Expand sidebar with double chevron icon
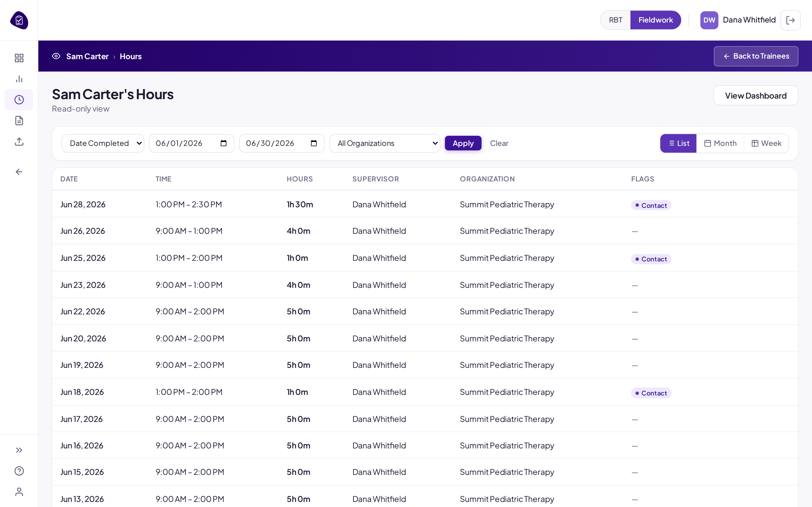Screen dimensions: 812x507 point(19,450)
